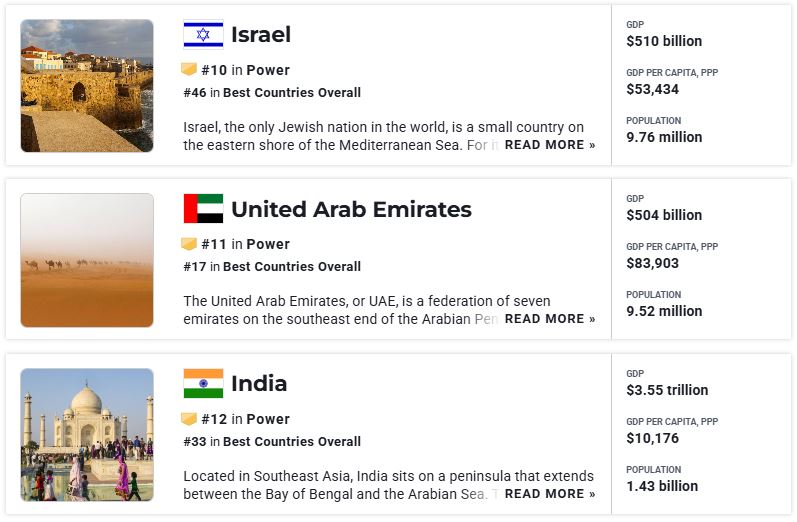Click the badge icon beside UAE's #11
The image size is (797, 522).
click(189, 244)
